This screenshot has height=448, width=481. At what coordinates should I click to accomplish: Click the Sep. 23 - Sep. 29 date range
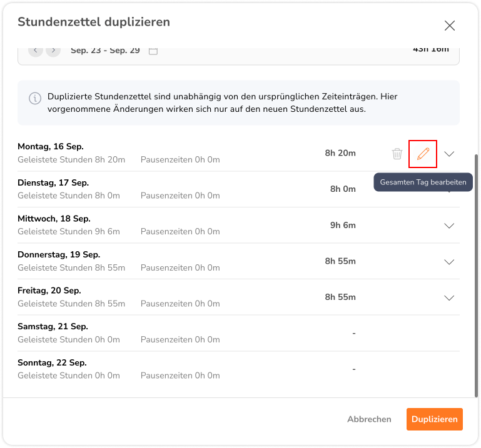pos(105,51)
